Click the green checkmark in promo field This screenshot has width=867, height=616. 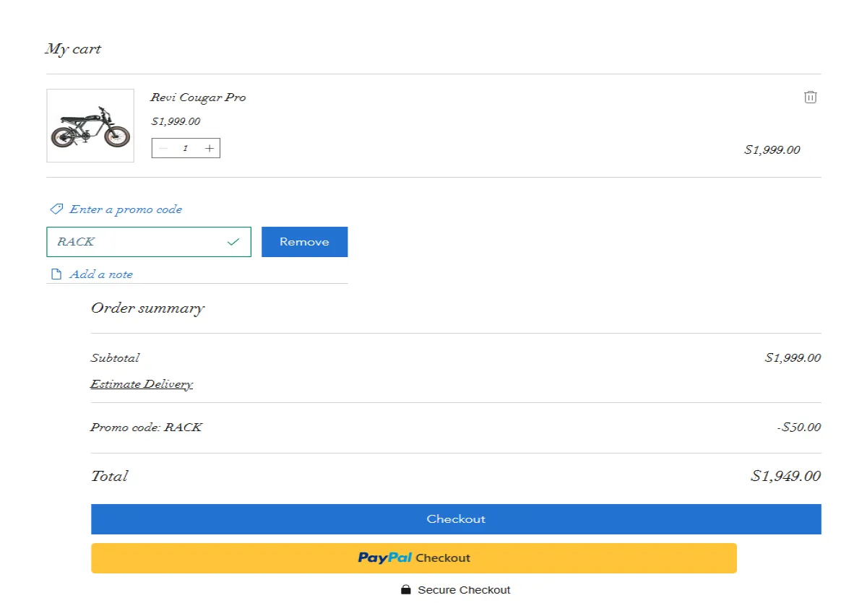click(233, 242)
